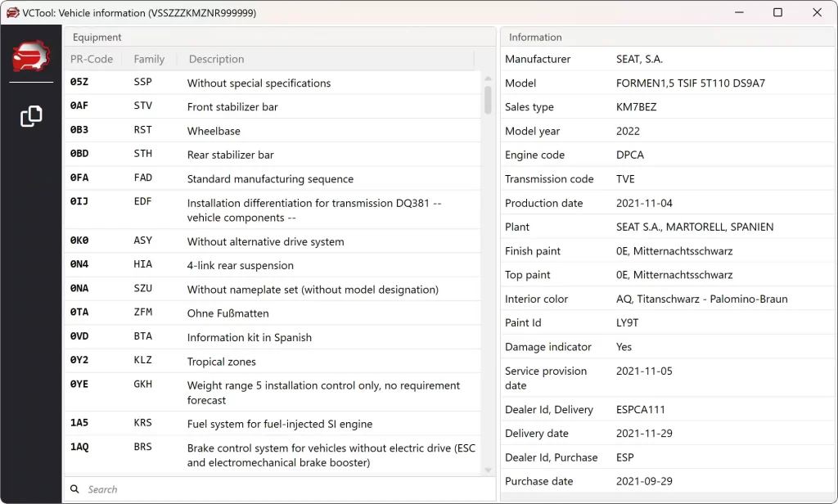Screen dimensions: 838x504
Task: Click 'Rear stabilizer bar' description
Action: (x=230, y=155)
